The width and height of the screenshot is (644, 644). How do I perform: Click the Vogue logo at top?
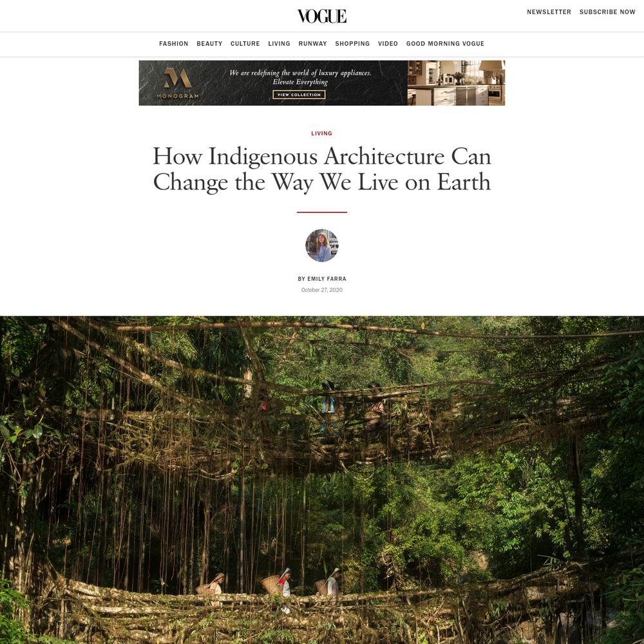click(321, 16)
